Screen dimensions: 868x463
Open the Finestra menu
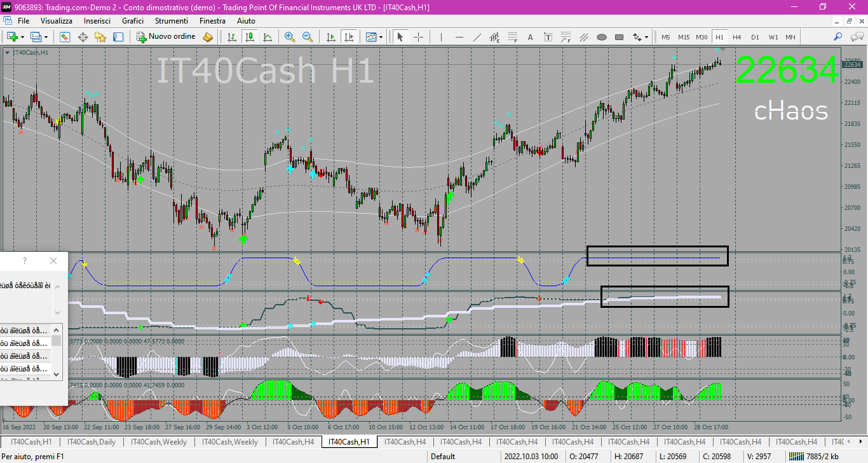tap(212, 21)
